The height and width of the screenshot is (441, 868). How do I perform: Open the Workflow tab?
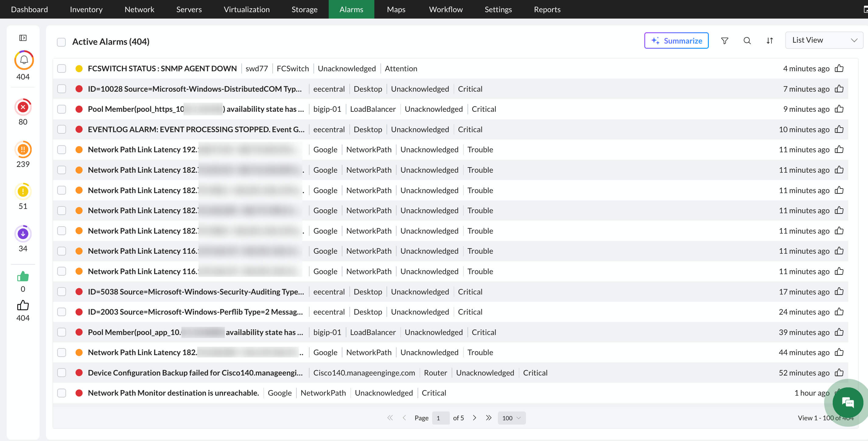tap(446, 9)
